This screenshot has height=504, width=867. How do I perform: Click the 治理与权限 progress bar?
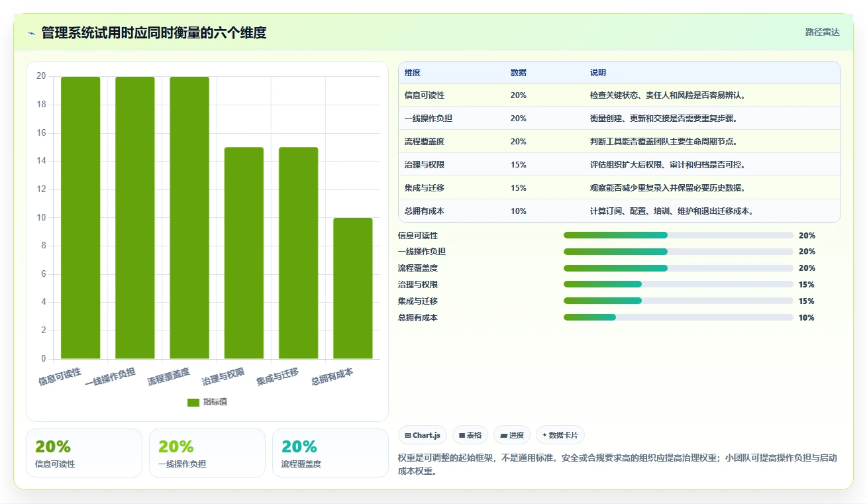(678, 284)
